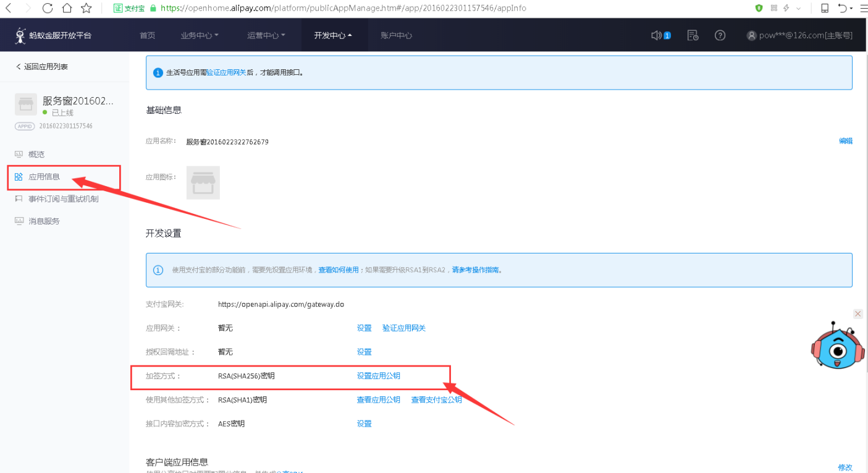Click the undo closed-tab arrow icon
This screenshot has width=868, height=473.
pyautogui.click(x=843, y=8)
